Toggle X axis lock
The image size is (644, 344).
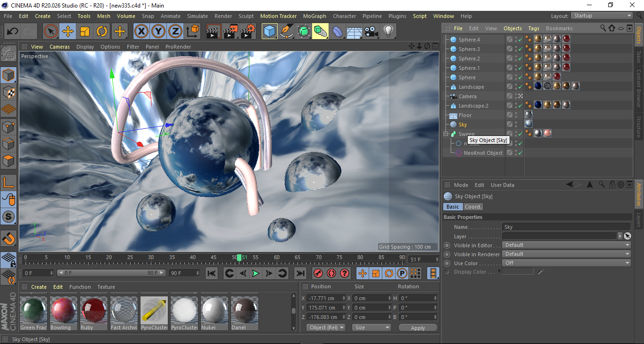141,32
